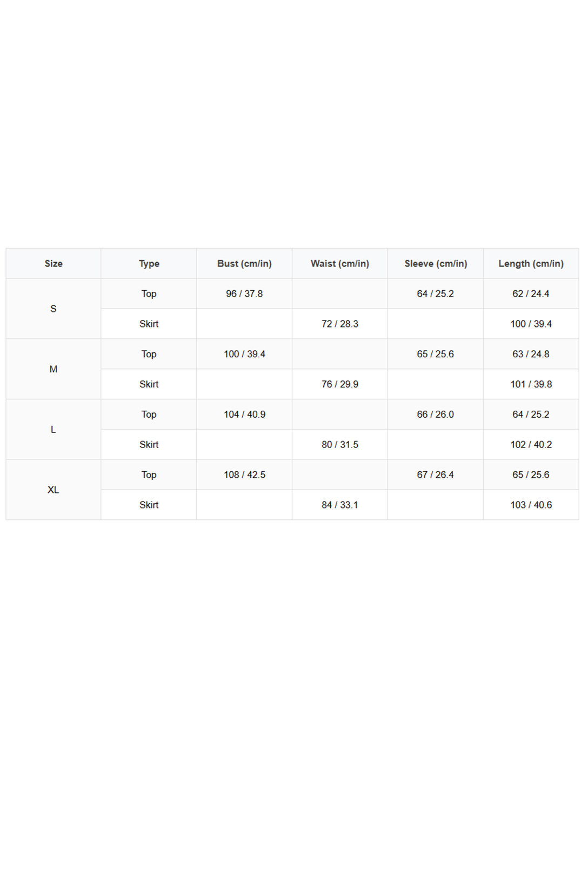Screen dimensions: 588x882
Task: Select the Waist (cm/in) header
Action: pos(340,264)
